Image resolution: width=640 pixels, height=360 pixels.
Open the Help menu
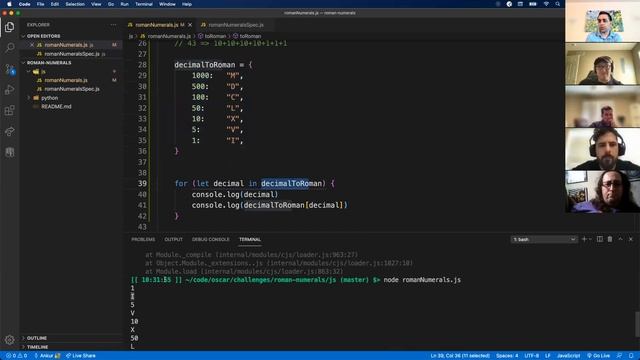[187, 4]
